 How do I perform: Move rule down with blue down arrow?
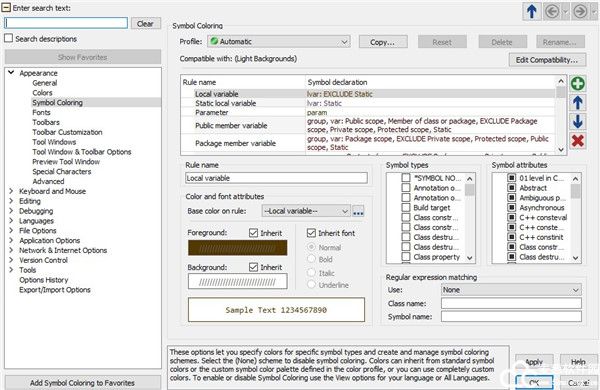click(x=578, y=122)
